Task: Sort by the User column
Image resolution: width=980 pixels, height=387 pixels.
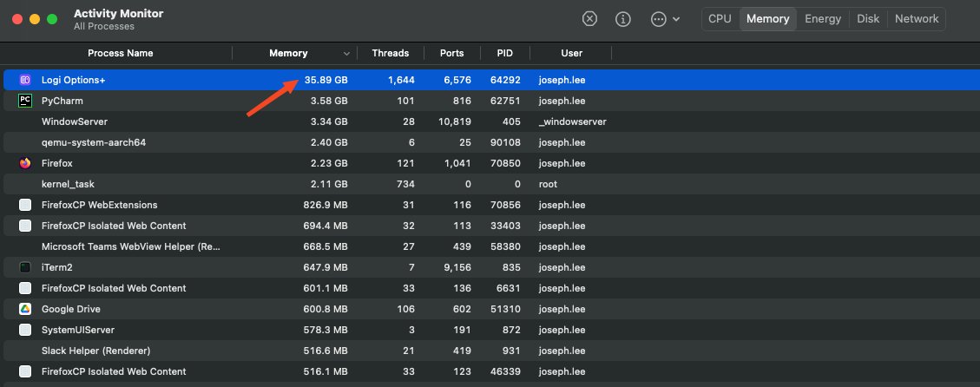Action: pos(571,53)
